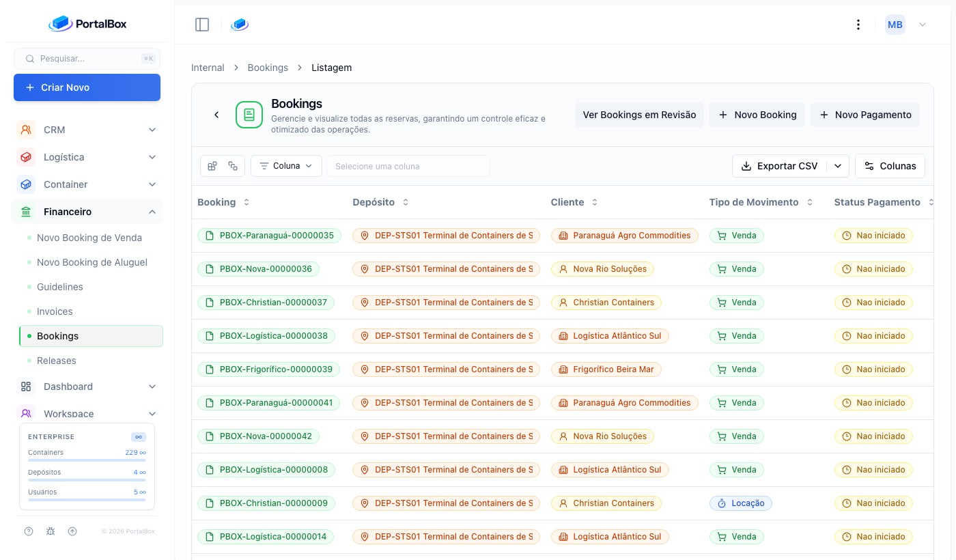Image resolution: width=956 pixels, height=560 pixels.
Task: Click the Colunas button
Action: (890, 166)
